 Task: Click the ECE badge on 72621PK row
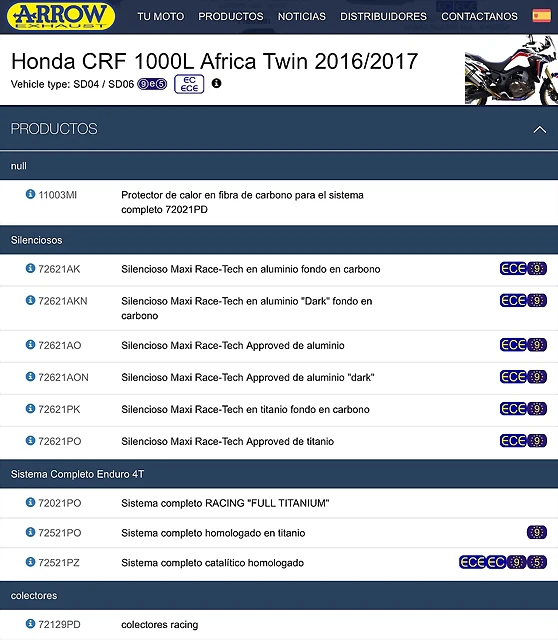tap(513, 409)
